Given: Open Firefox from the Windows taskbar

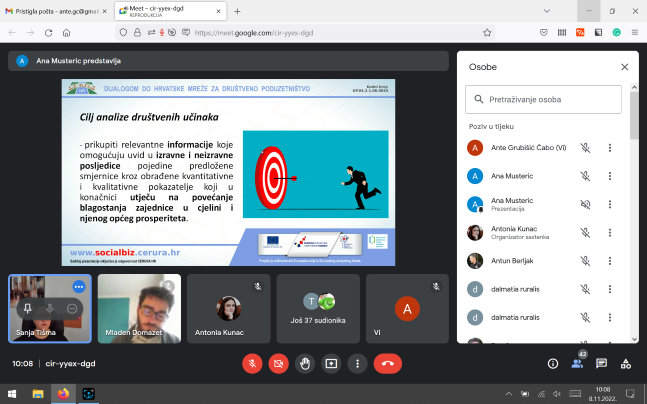Looking at the screenshot, I should pyautogui.click(x=63, y=394).
